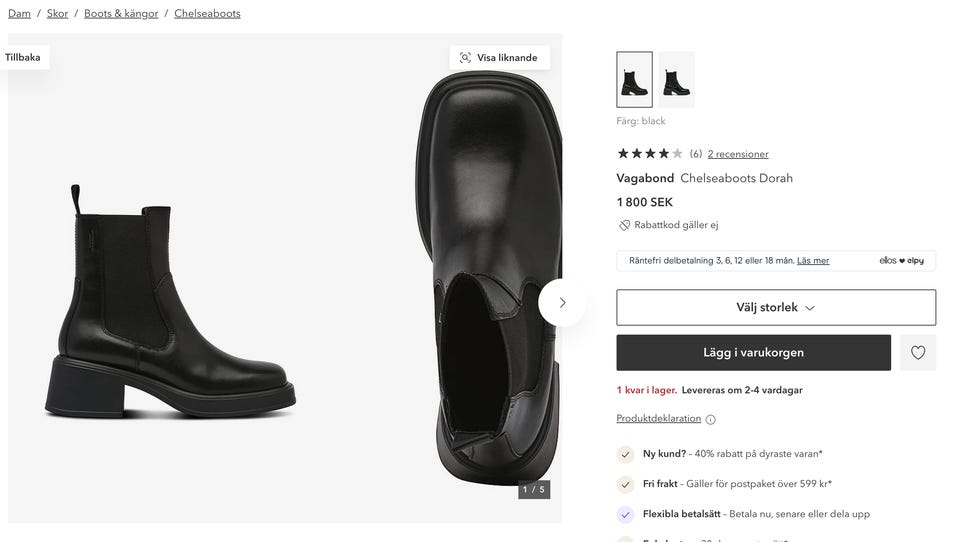Click Läs mer about delbetalning

coord(813,261)
